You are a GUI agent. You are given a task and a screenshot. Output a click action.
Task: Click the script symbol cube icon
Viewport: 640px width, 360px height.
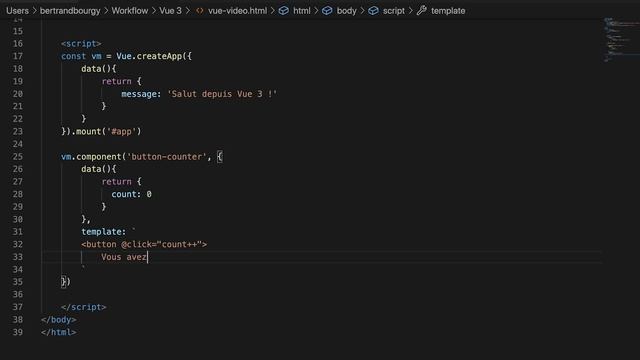[373, 11]
